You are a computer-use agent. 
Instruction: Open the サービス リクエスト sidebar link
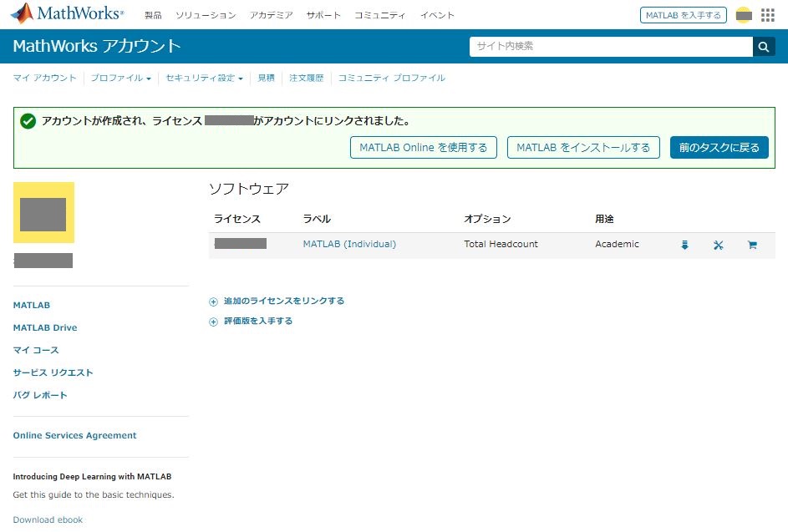click(x=53, y=372)
